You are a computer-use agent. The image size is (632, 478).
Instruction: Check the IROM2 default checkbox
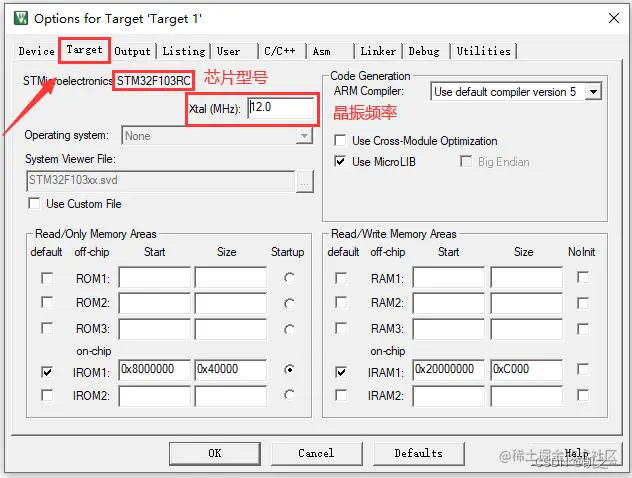click(x=47, y=395)
